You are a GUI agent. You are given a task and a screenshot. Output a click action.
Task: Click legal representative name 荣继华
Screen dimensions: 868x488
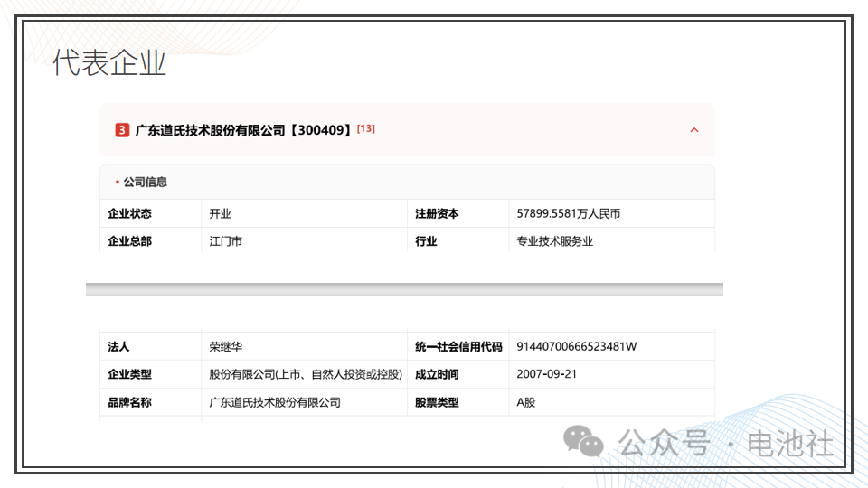click(x=225, y=347)
